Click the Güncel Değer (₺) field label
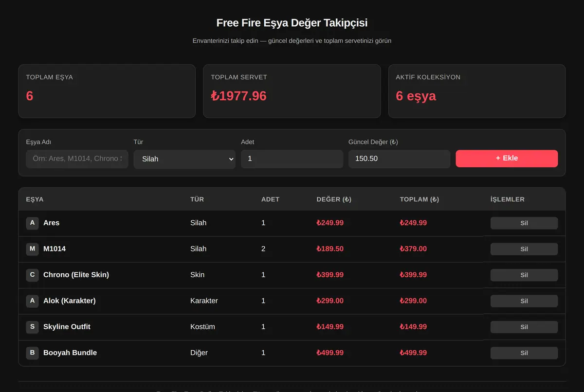 (x=373, y=142)
